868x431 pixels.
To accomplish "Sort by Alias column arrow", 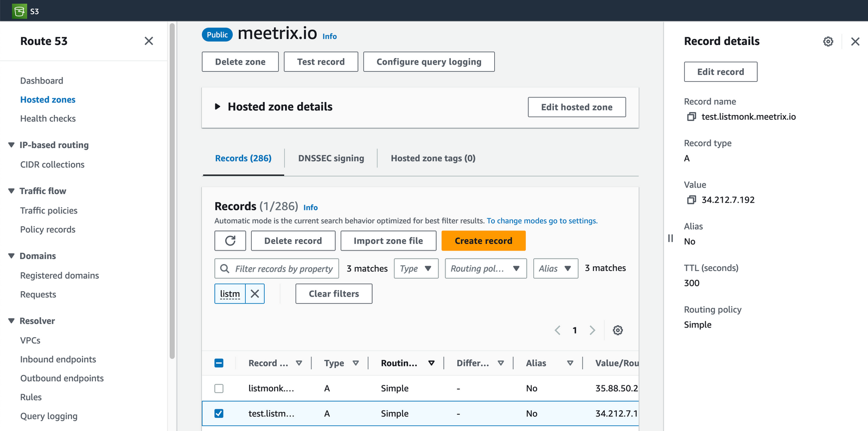I will click(570, 363).
